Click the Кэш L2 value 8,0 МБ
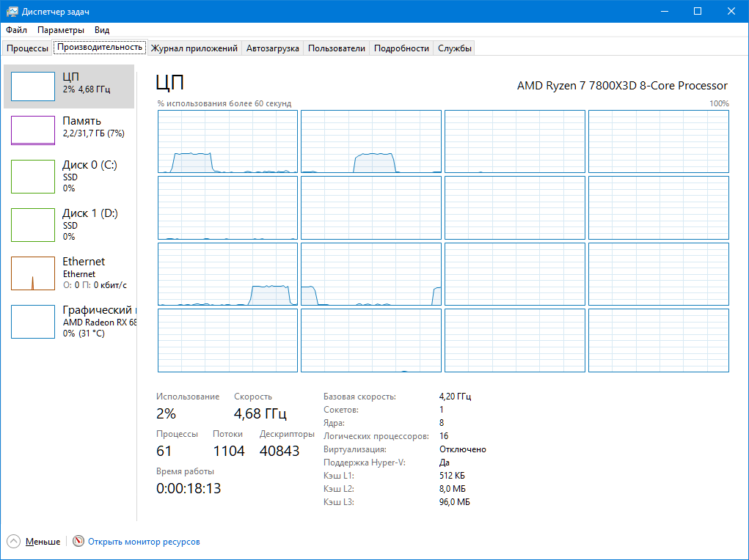Image resolution: width=749 pixels, height=560 pixels. click(x=453, y=489)
